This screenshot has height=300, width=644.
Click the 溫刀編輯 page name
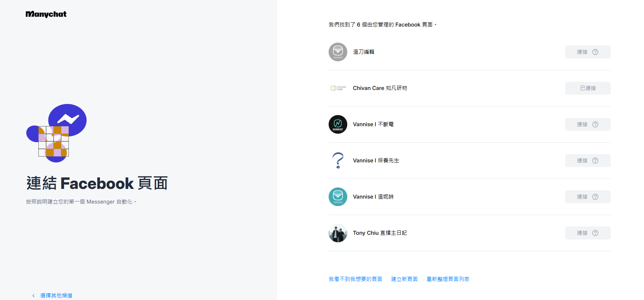point(363,52)
